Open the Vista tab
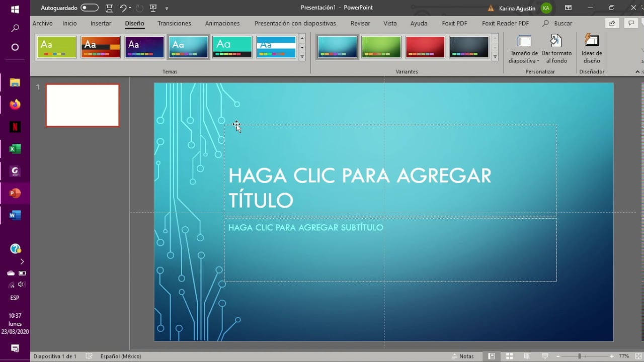 click(390, 23)
